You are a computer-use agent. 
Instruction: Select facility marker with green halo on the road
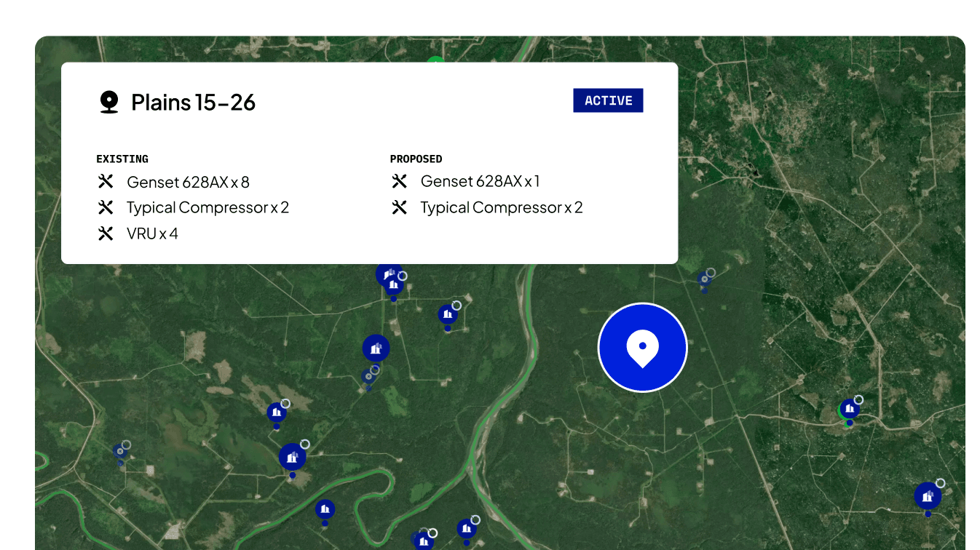(x=849, y=409)
